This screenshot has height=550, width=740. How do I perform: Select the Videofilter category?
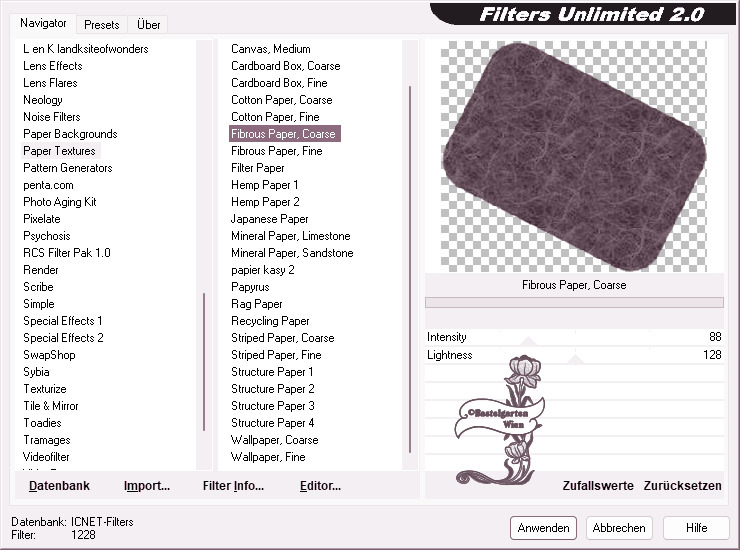46,457
